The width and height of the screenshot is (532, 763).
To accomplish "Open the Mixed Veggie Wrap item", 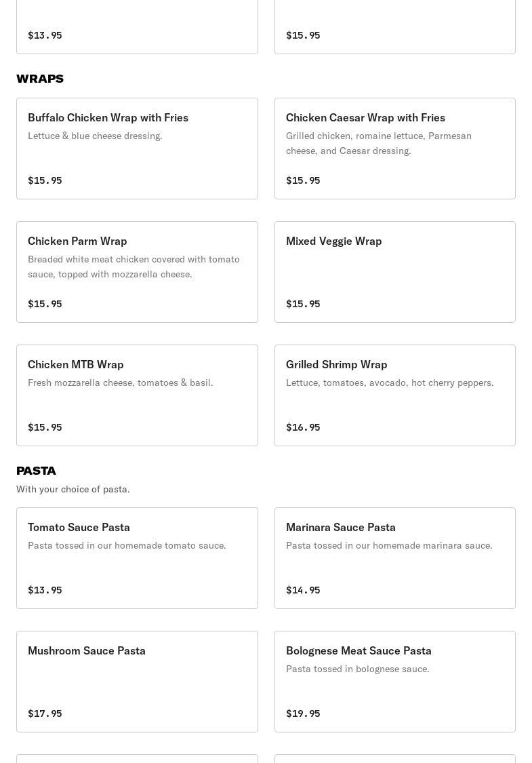I will [334, 241].
